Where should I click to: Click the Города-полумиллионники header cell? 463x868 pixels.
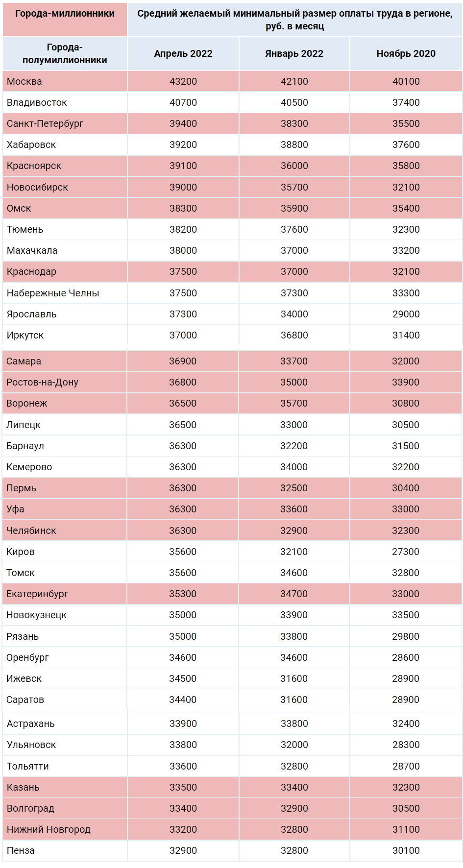coord(65,54)
